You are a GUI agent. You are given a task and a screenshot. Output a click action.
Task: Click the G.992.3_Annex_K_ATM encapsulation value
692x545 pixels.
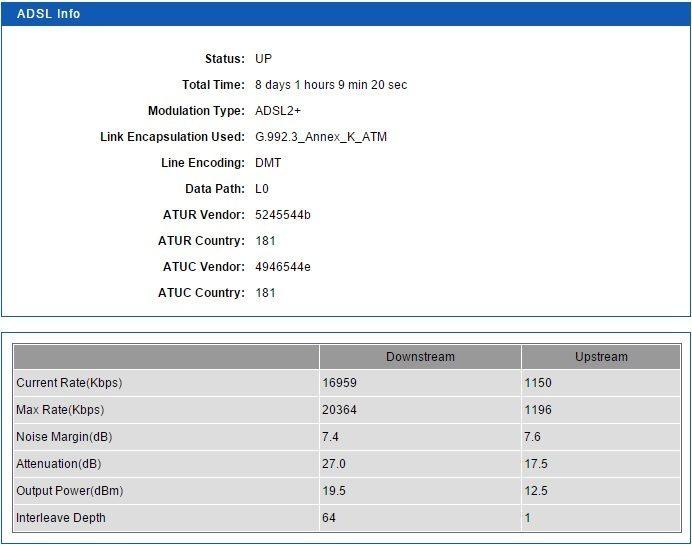pos(320,137)
